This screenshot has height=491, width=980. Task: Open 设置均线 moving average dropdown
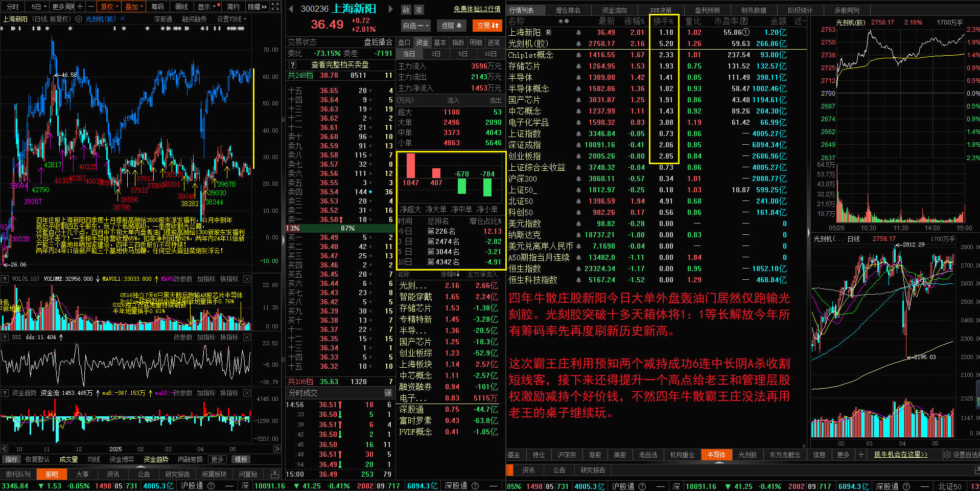(x=232, y=19)
